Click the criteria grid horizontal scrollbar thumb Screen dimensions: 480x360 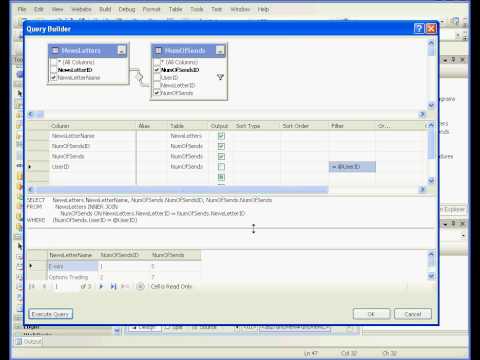(182, 189)
